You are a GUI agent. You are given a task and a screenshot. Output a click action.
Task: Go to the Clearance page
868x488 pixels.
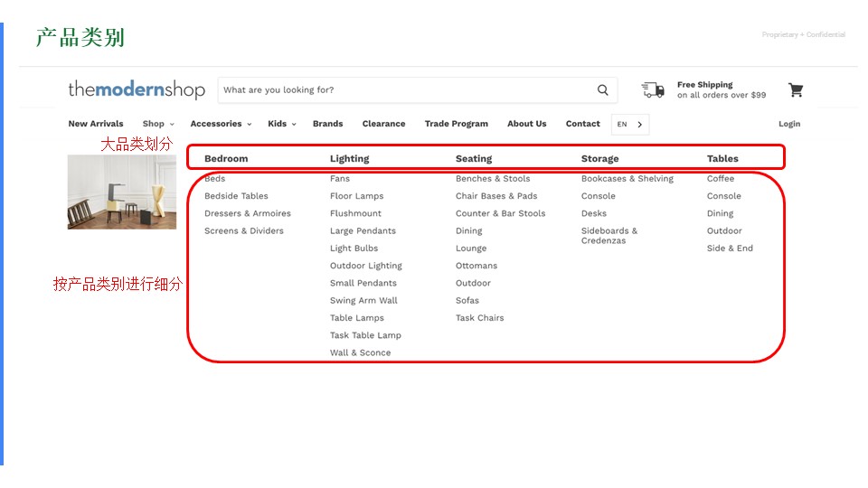click(383, 124)
